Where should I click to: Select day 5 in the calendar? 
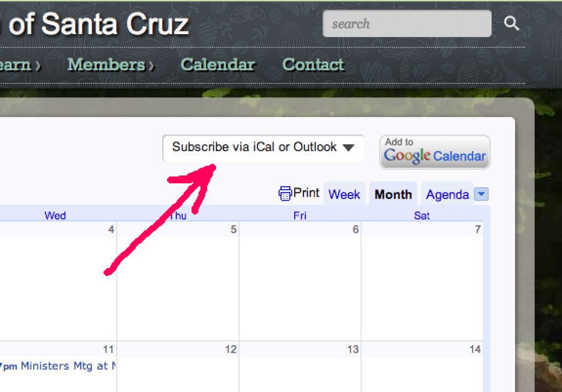point(233,230)
